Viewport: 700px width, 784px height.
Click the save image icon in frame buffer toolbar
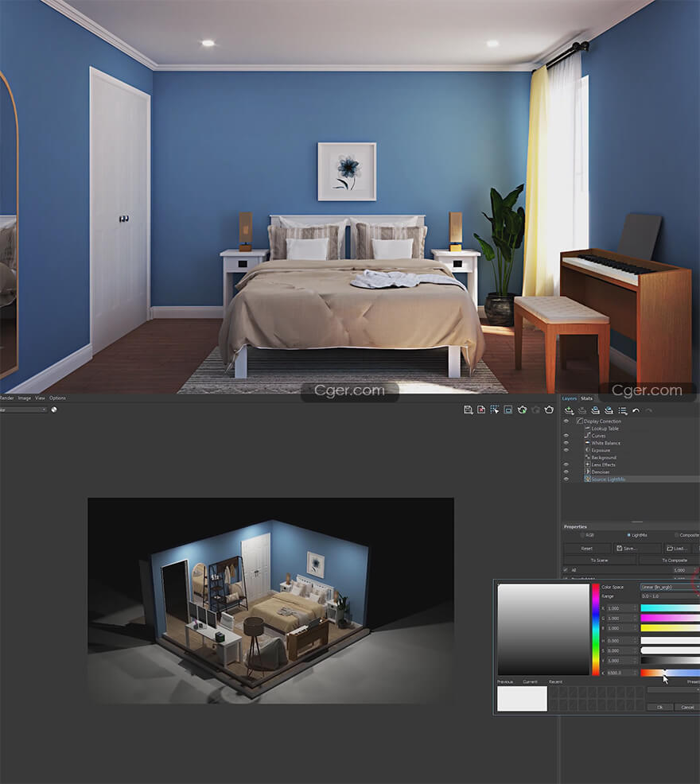469,409
